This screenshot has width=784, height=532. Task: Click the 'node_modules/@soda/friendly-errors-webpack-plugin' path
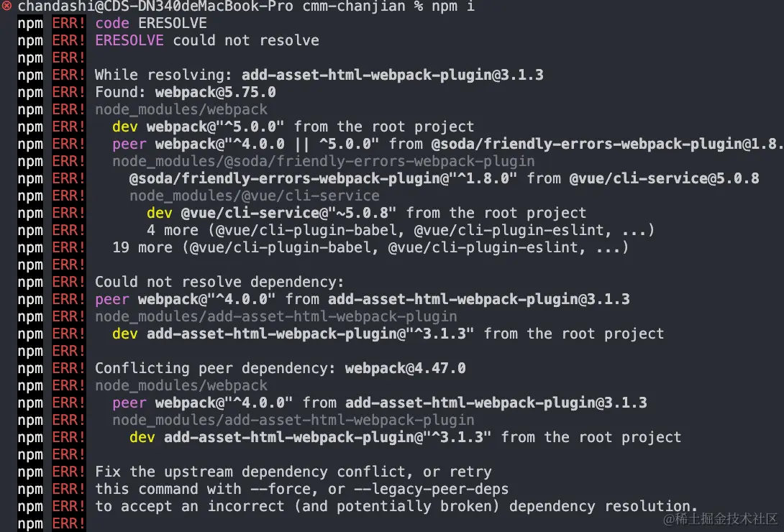coord(324,161)
